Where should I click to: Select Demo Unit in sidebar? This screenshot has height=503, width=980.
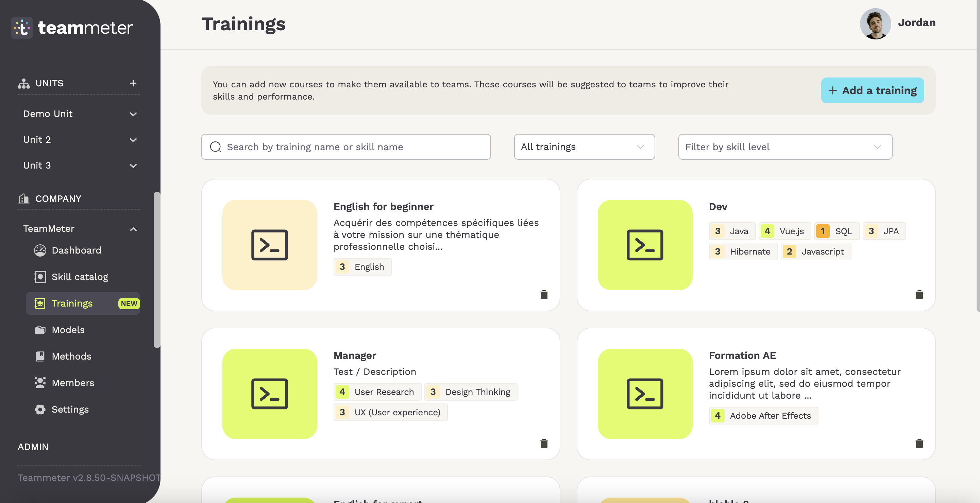48,114
